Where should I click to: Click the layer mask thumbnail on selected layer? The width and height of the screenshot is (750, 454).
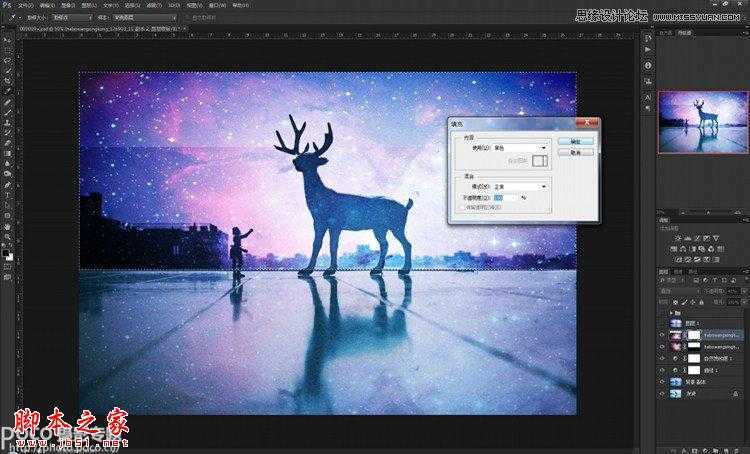click(x=694, y=335)
